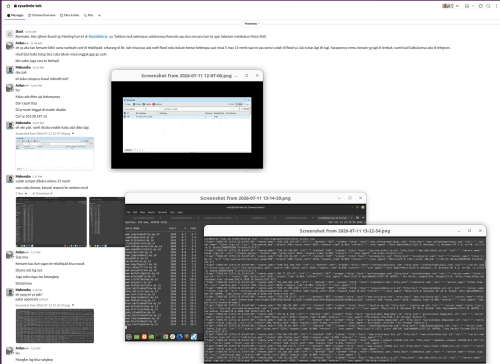Maximize the 13-22-54 screenshot viewer window
The image size is (500, 364).
click(470, 231)
